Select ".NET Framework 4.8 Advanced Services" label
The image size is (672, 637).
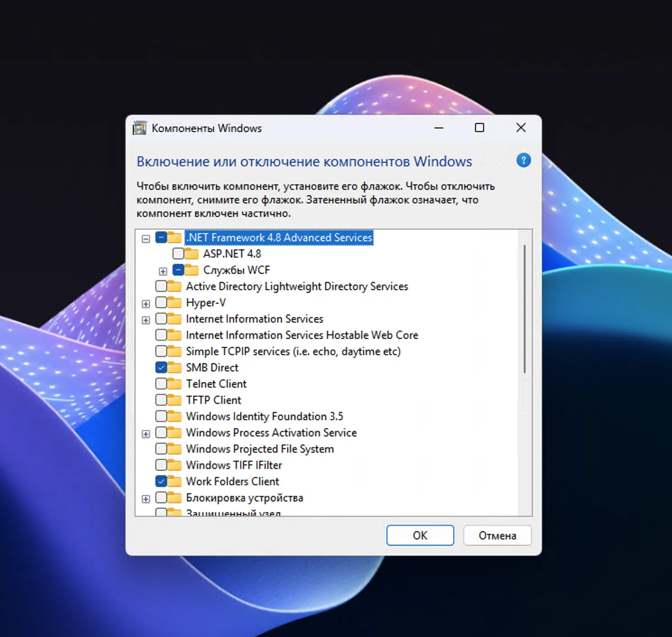click(280, 237)
